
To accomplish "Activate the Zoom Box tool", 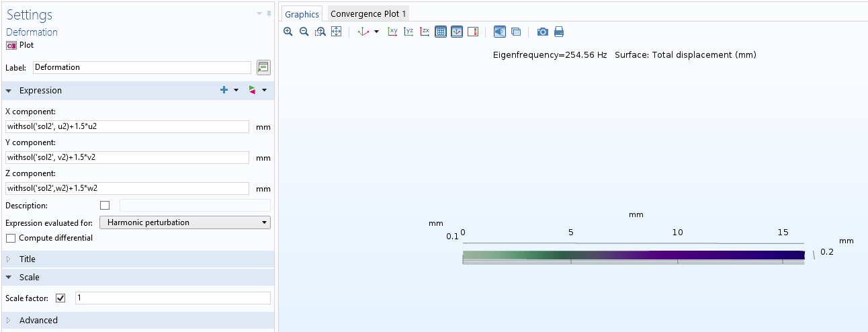I will pos(320,32).
